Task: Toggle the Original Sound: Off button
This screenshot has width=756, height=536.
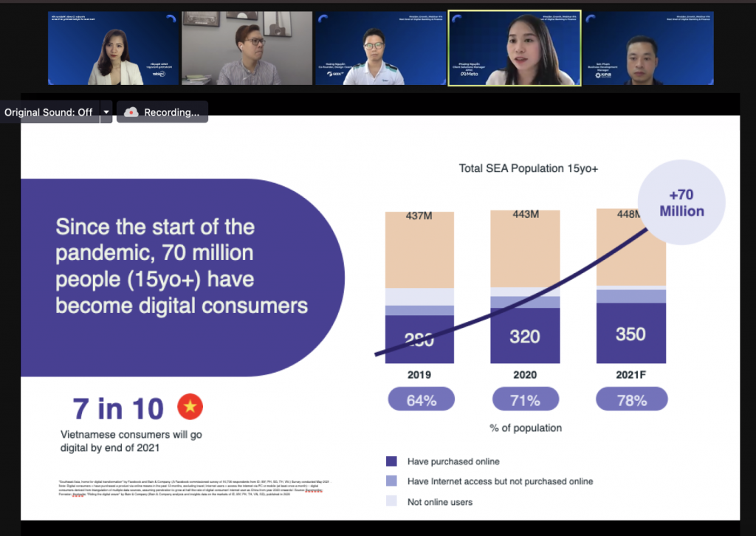Action: [49, 112]
